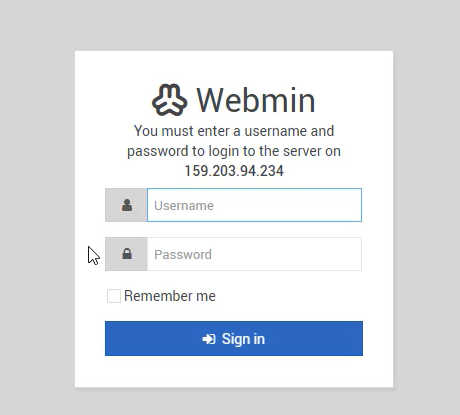Screen dimensions: 460x415
Task: Submit the form with the Sign in button
Action: coord(234,338)
